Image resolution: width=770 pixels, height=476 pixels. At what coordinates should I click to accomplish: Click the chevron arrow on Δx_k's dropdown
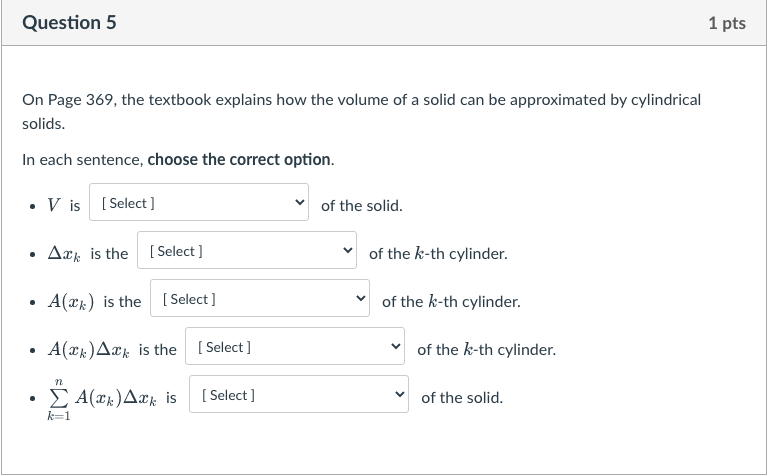coord(347,252)
